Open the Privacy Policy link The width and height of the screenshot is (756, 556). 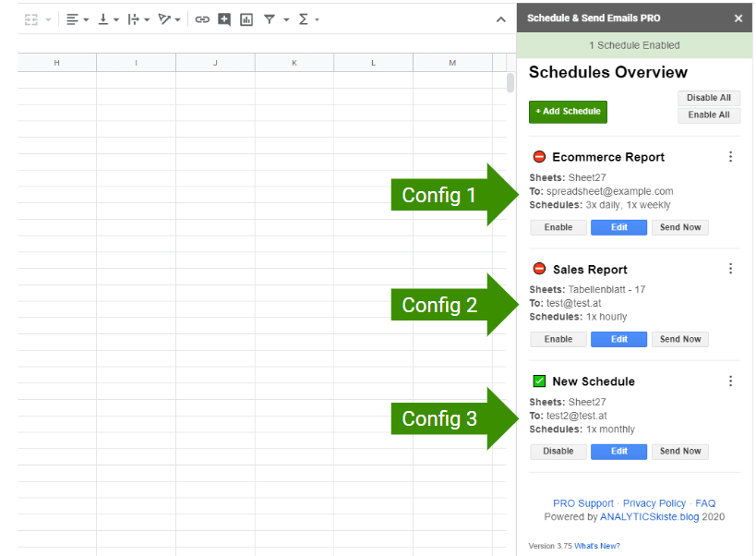click(654, 503)
